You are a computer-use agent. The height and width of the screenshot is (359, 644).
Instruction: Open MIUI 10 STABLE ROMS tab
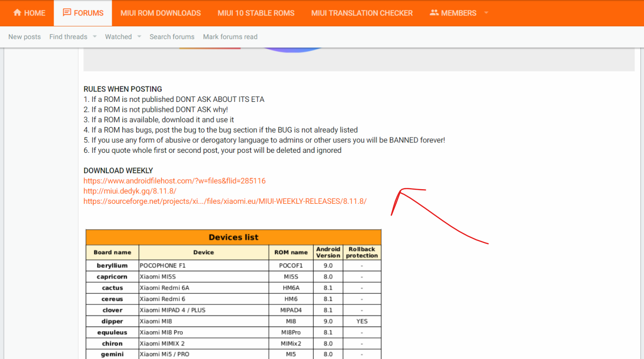[x=256, y=13]
